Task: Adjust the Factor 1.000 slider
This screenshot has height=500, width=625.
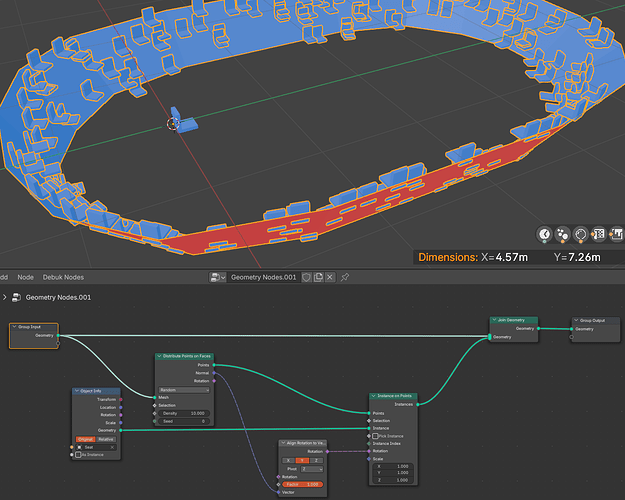Action: coord(303,484)
